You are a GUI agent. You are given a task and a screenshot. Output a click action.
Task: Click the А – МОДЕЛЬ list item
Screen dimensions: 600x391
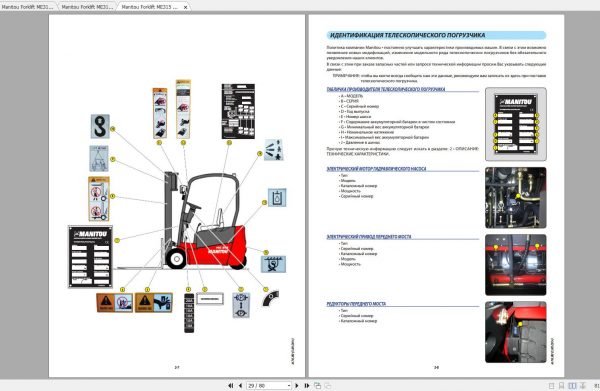tap(351, 96)
